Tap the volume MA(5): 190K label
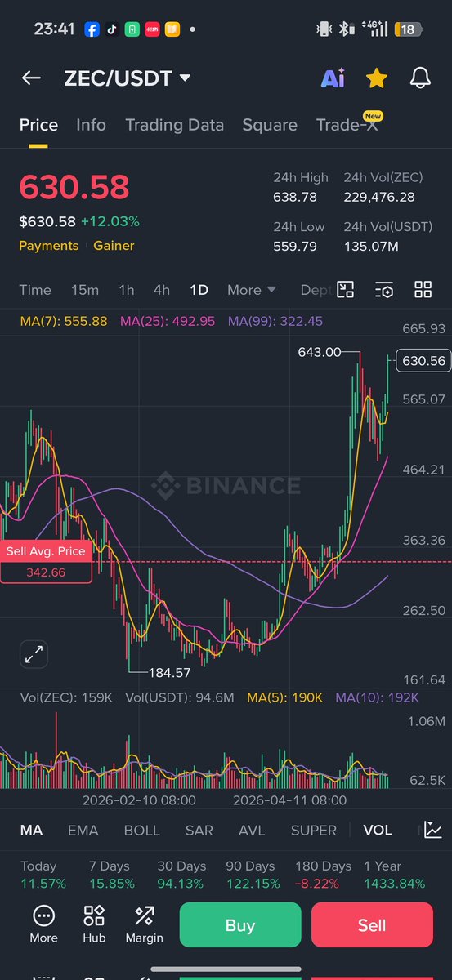 point(283,697)
